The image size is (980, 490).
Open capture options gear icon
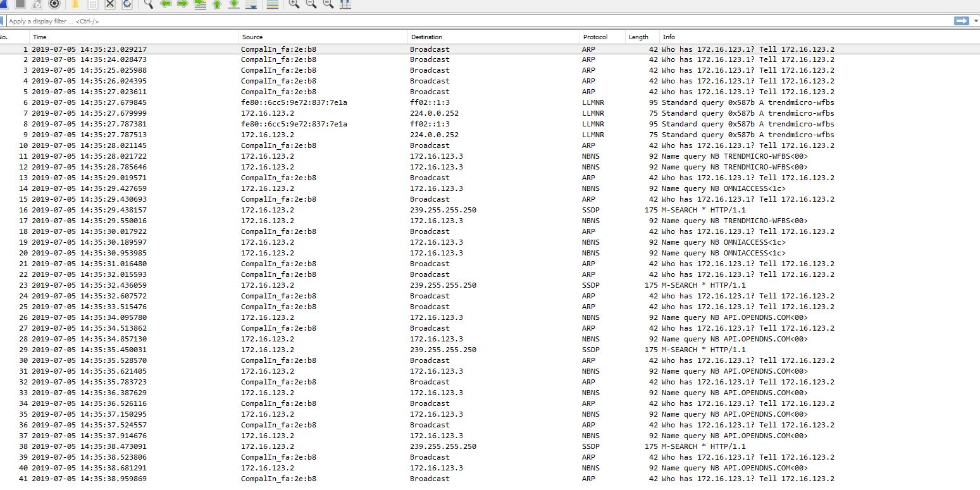coord(54,4)
